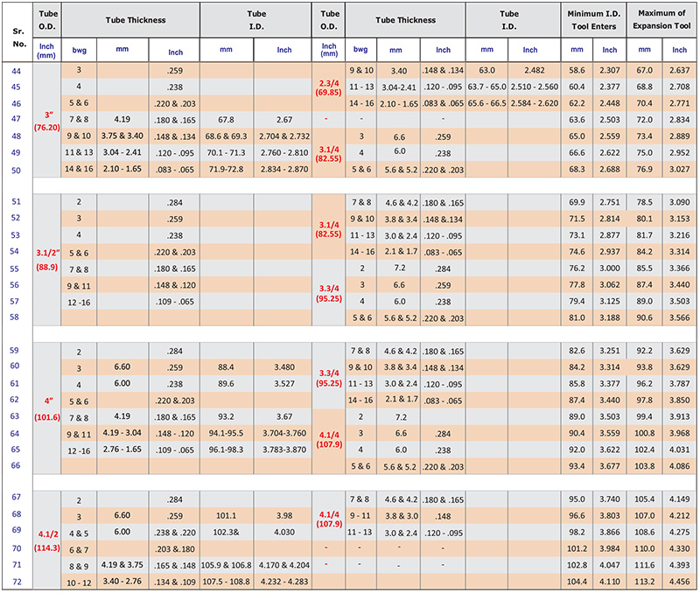Click the cell "2.834 - 2.870"
Viewport: 700px width, 593px height.
[x=283, y=170]
